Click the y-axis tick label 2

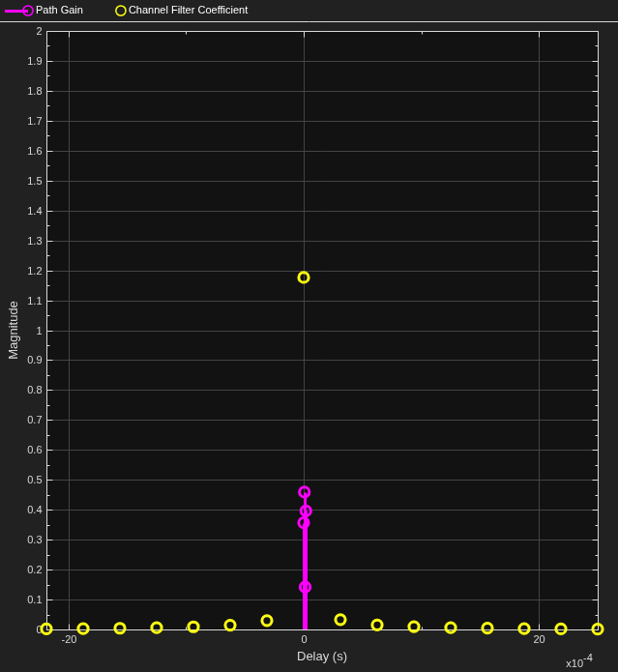tap(40, 31)
